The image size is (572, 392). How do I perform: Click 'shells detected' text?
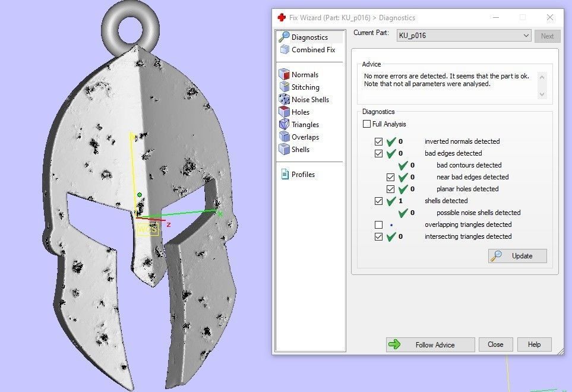pos(446,201)
